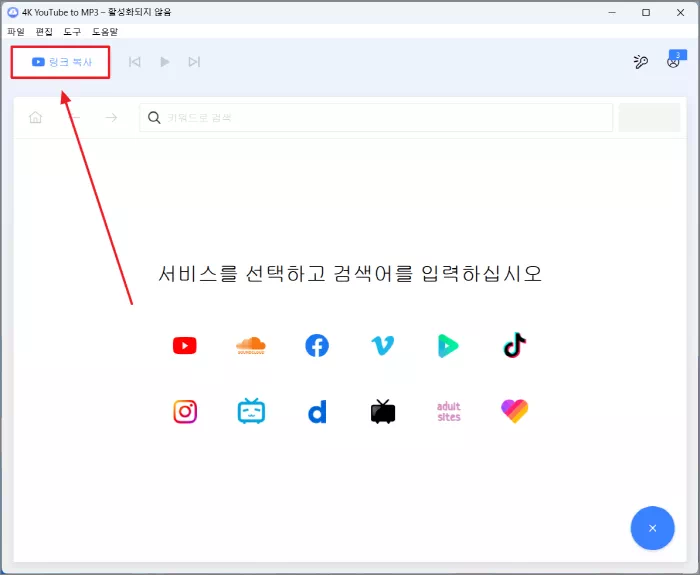The height and width of the screenshot is (575, 700).
Task: Select the Bilibili service
Action: (251, 411)
